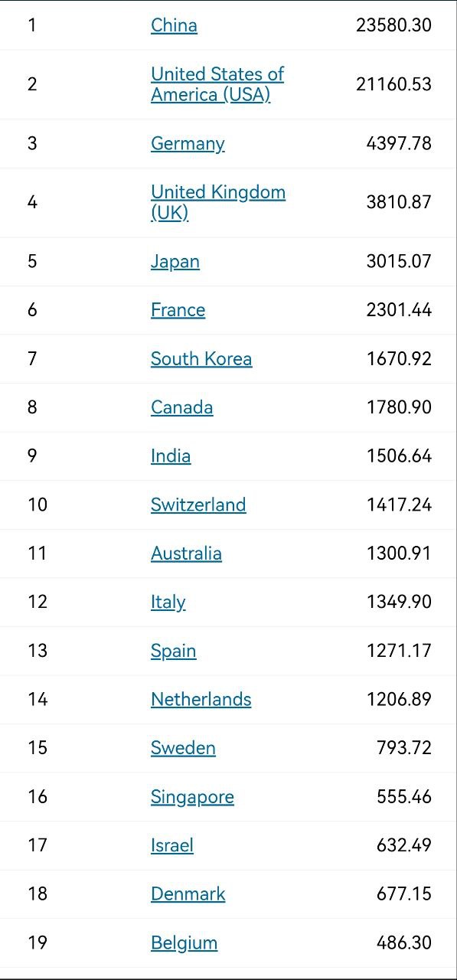Viewport: 457px width, 980px height.
Task: Visit the Switzerland link
Action: click(198, 505)
